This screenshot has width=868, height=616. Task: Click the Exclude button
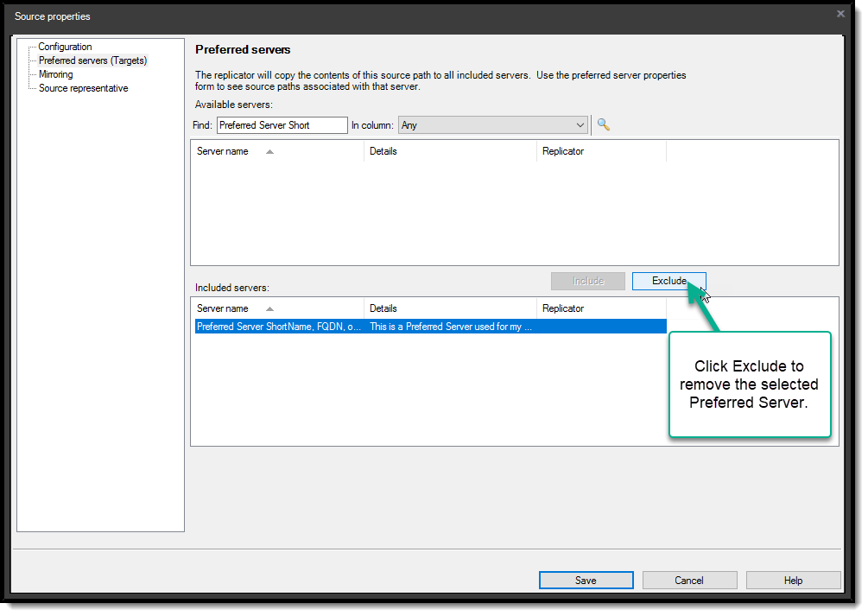click(x=668, y=281)
